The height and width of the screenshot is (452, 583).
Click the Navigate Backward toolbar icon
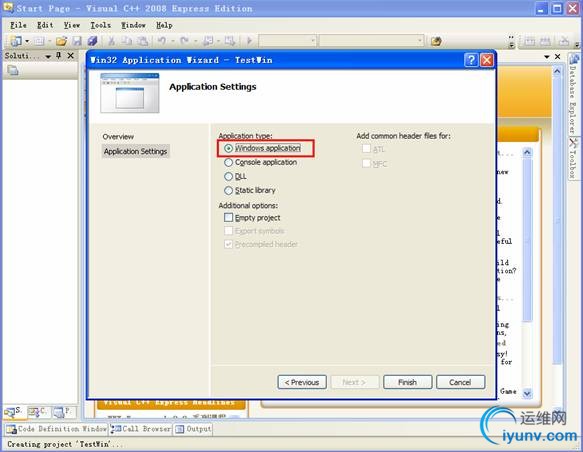[208, 41]
